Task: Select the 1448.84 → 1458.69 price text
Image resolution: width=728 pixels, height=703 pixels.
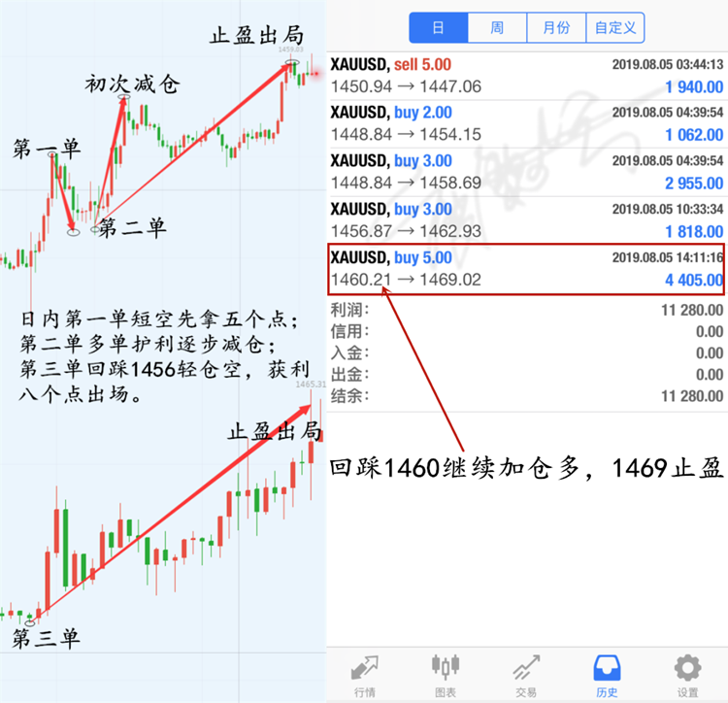Action: (406, 184)
